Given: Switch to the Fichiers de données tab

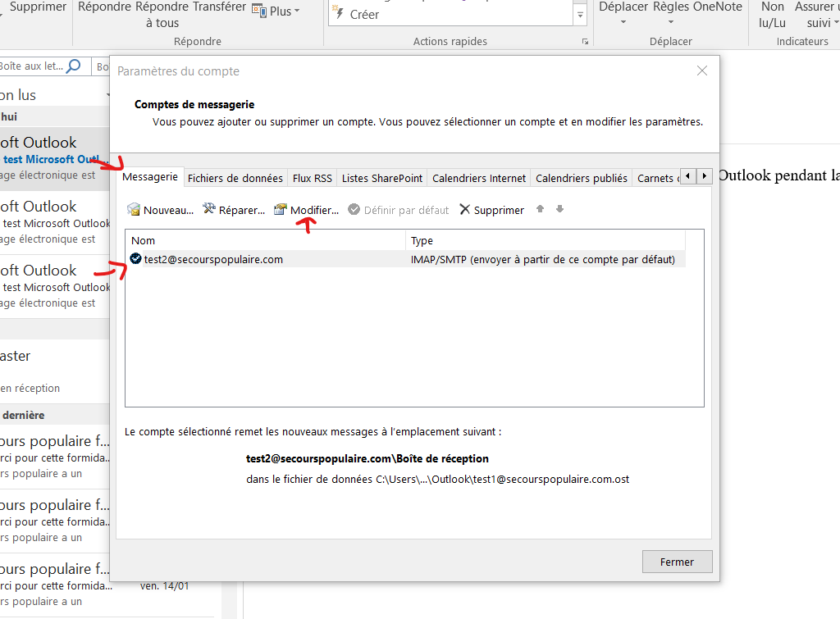Looking at the screenshot, I should (x=235, y=178).
